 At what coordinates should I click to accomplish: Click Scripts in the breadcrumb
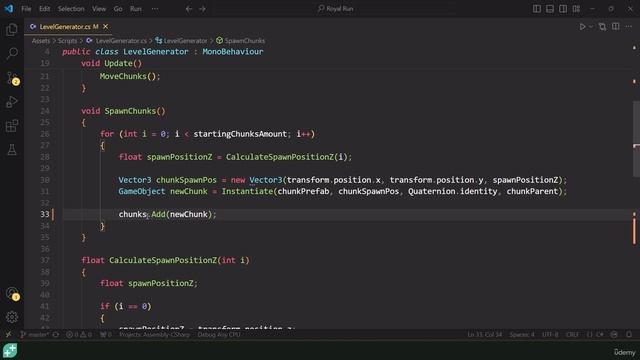point(67,41)
